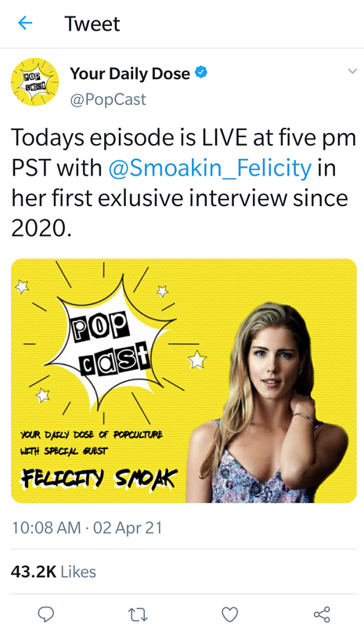364x627 pixels.
Task: Open the @Smoakin_Felicity mention
Action: pyautogui.click(x=210, y=168)
